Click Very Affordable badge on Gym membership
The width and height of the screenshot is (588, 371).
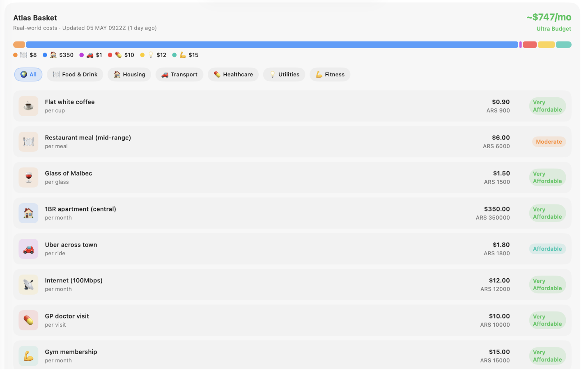pyautogui.click(x=547, y=356)
